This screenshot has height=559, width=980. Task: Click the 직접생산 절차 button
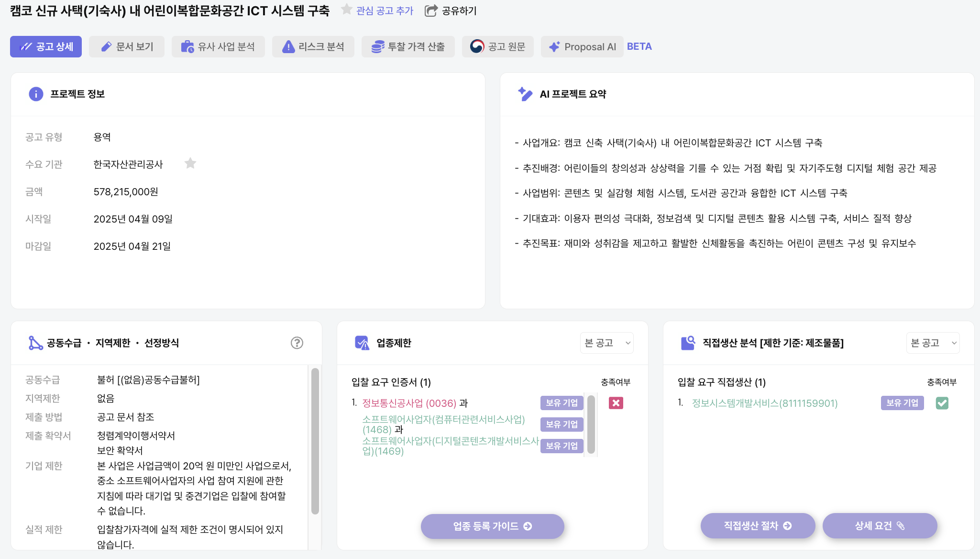[x=758, y=525]
